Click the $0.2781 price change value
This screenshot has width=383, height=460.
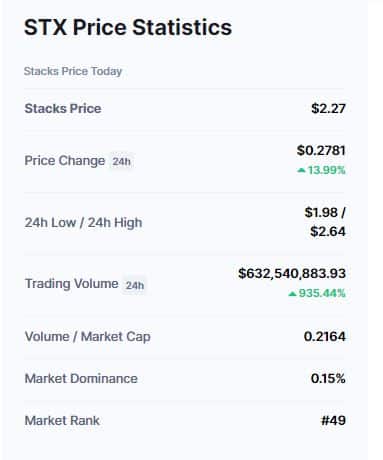tap(321, 150)
